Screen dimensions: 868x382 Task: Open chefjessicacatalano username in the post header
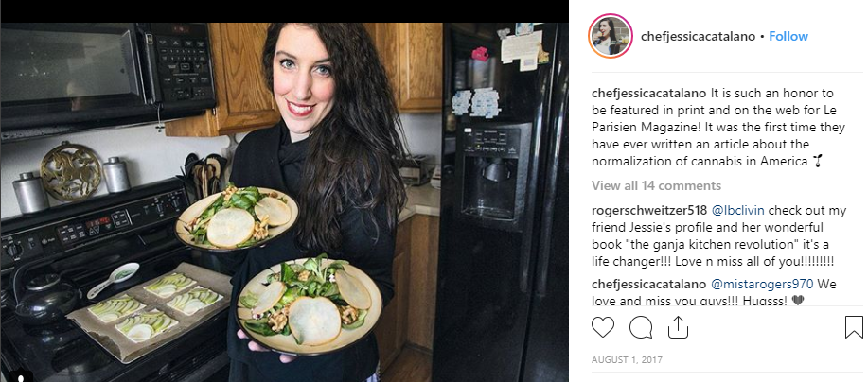click(698, 37)
